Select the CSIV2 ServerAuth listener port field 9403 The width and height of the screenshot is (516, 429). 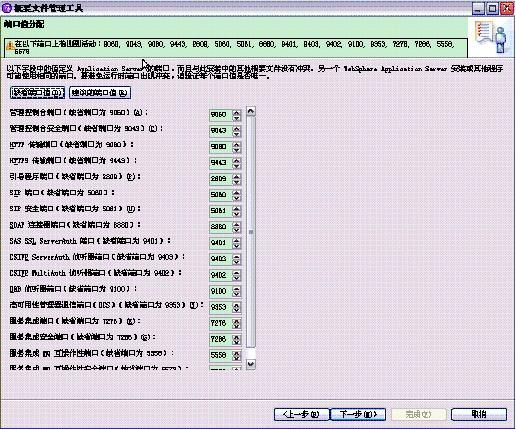coord(220,259)
